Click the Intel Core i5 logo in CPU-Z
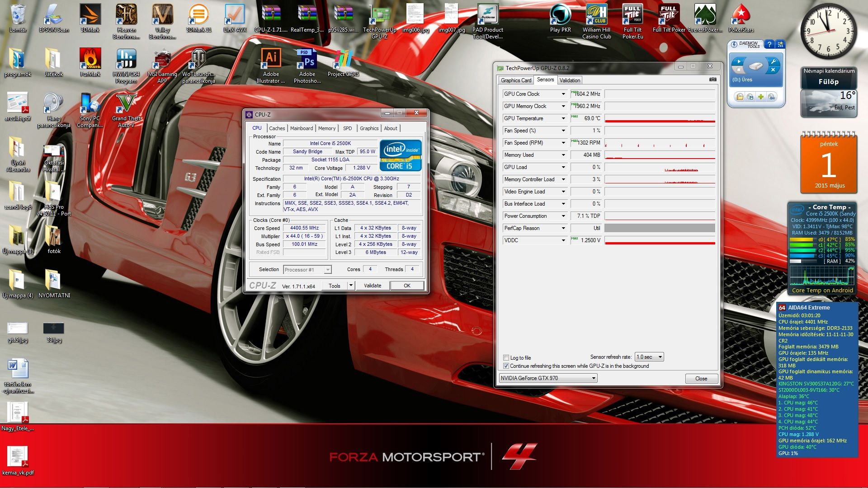This screenshot has width=868, height=488. coord(401,155)
